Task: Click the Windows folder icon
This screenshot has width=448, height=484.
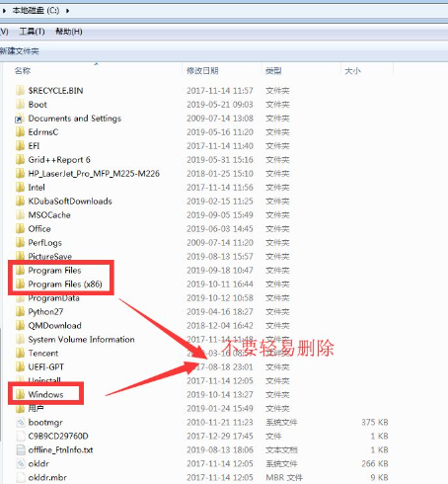Action: 20,394
